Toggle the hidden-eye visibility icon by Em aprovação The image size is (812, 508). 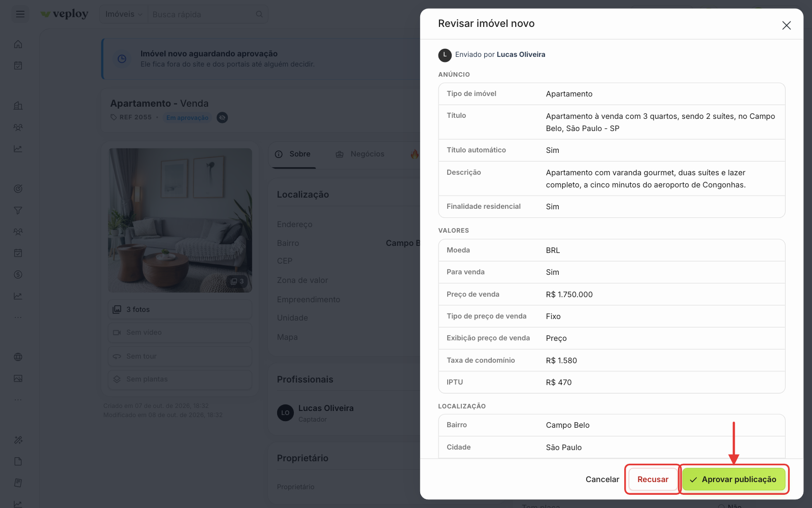222,118
